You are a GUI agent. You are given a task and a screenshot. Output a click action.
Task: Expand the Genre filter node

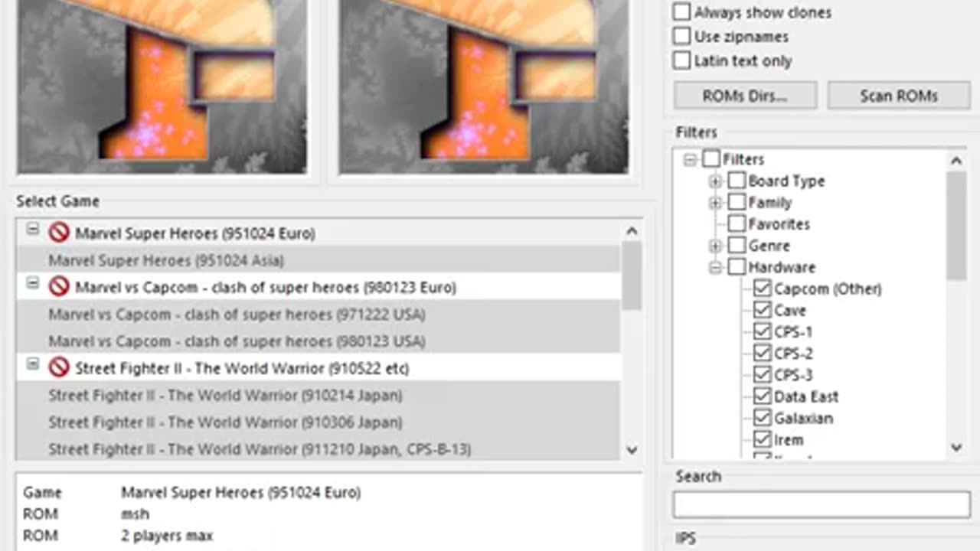[715, 246]
